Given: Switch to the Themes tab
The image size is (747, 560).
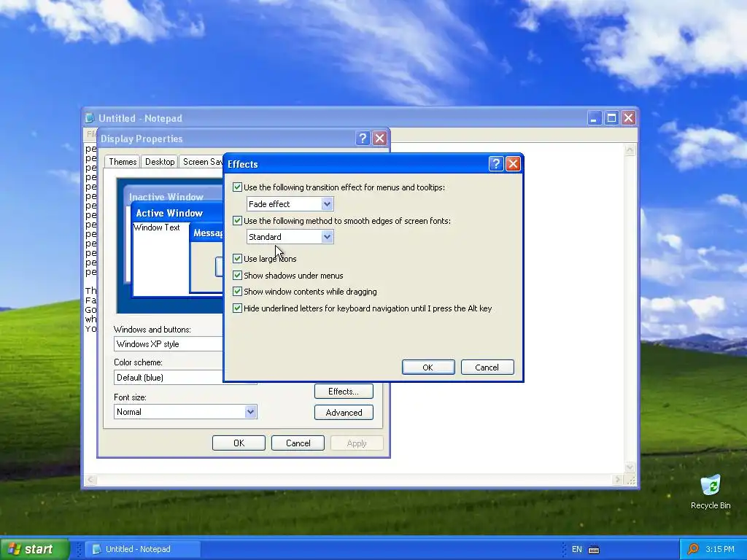Looking at the screenshot, I should 123,162.
